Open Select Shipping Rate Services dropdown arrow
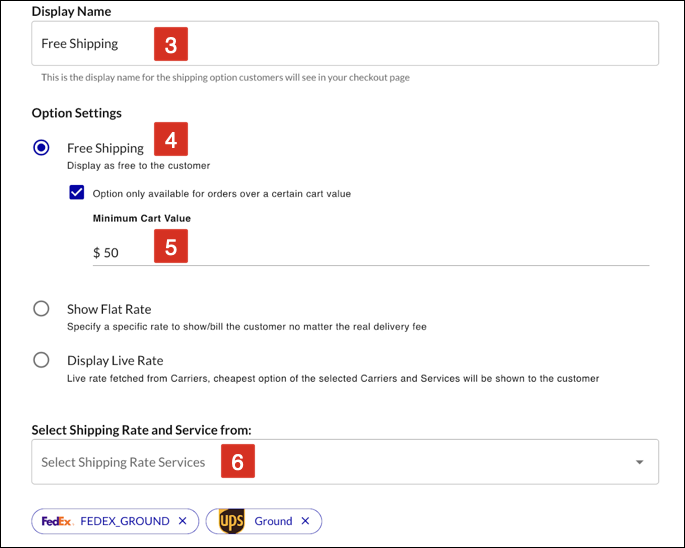The height and width of the screenshot is (548, 685). pos(640,462)
